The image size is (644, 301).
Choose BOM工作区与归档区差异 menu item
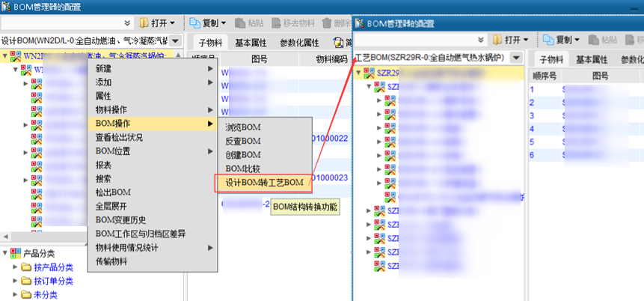153,234
